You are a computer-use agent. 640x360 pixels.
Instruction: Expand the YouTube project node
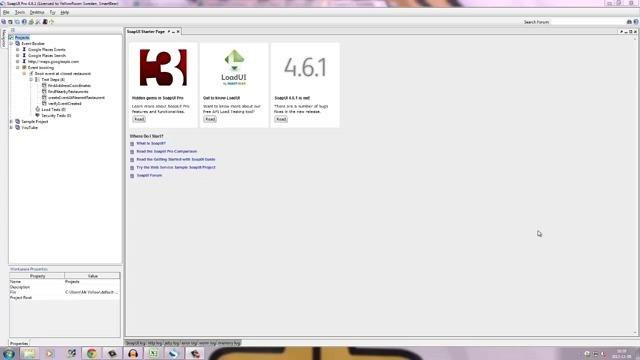click(11, 128)
